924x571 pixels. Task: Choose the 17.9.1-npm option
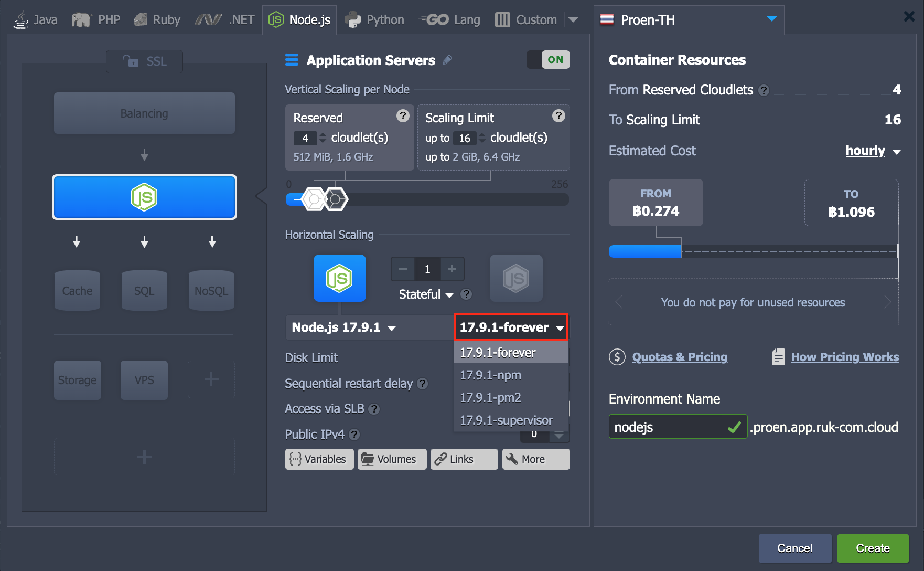click(511, 375)
